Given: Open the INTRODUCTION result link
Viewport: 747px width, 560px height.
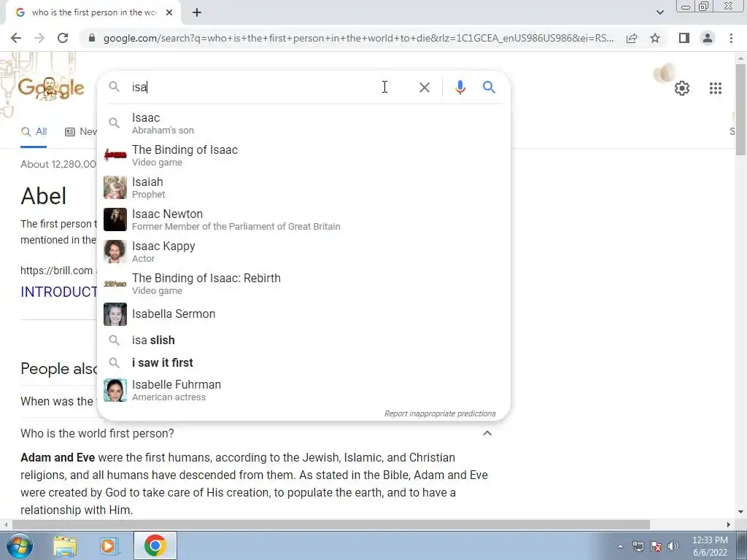Looking at the screenshot, I should (x=58, y=292).
